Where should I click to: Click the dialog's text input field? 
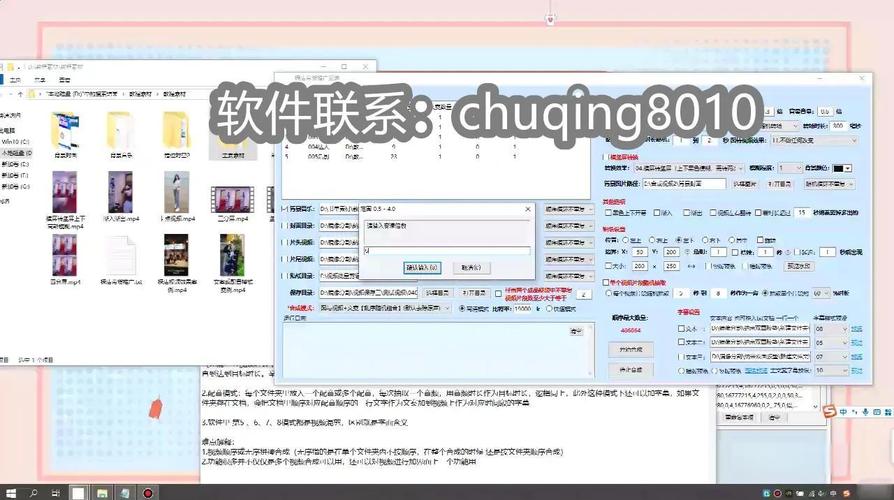(x=447, y=250)
